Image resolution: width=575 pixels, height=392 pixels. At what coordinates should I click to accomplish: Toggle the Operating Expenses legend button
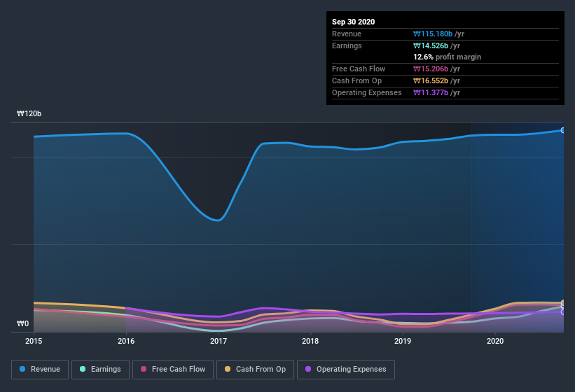click(346, 370)
